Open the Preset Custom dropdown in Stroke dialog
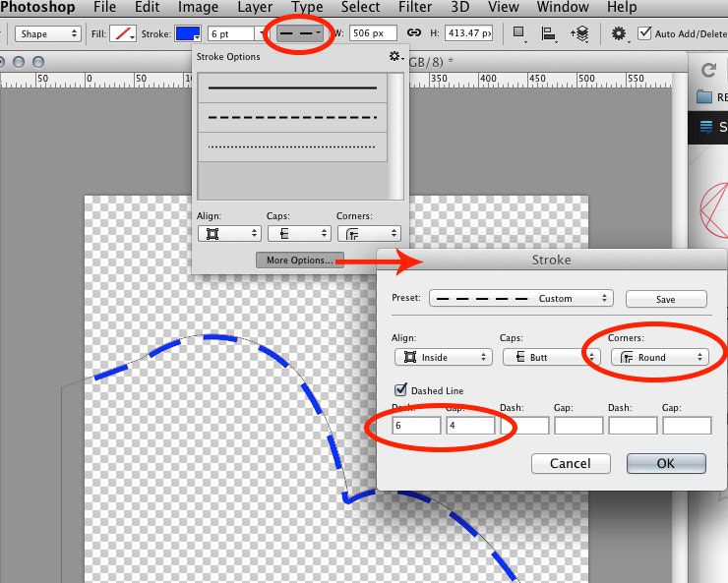The height and width of the screenshot is (583, 728). pos(521,298)
